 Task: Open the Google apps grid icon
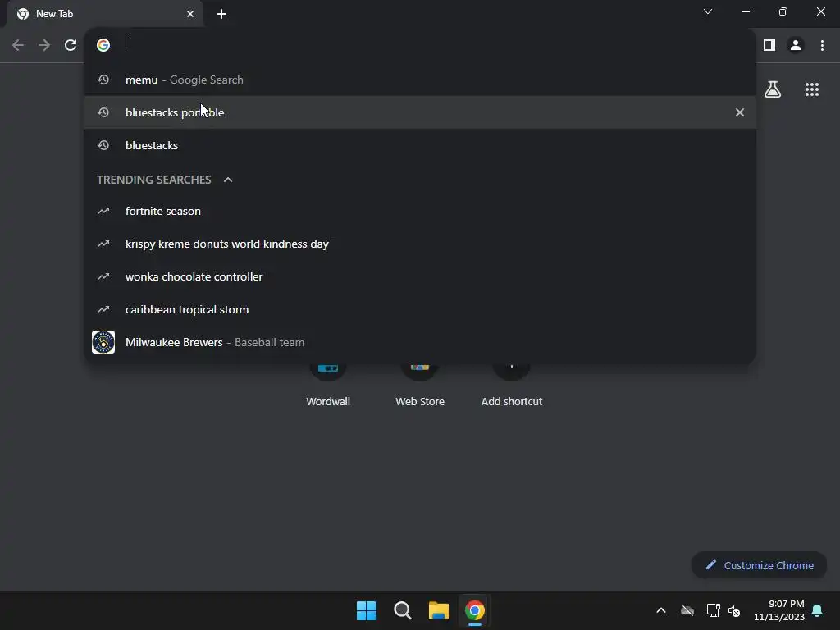pos(811,89)
